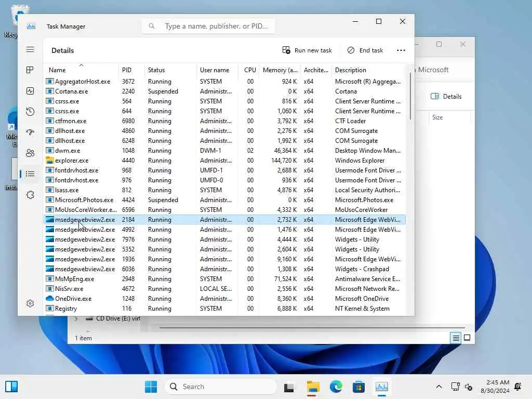Screen dimensions: 532x399
Task: Sort by Memory column header
Action: pos(280,70)
